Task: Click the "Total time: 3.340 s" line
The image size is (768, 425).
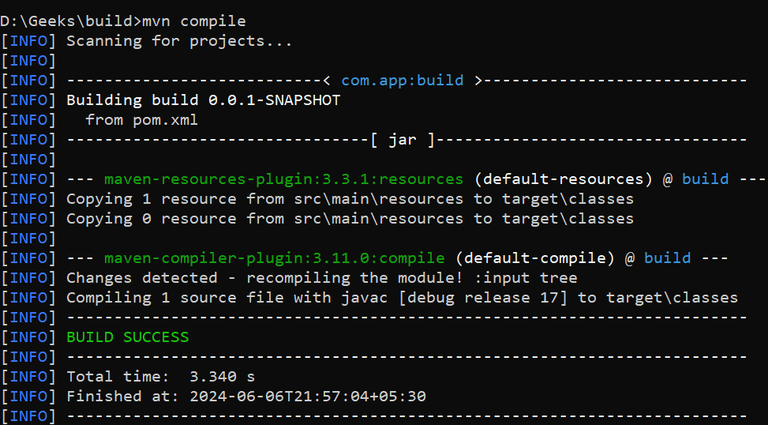Action: point(160,376)
